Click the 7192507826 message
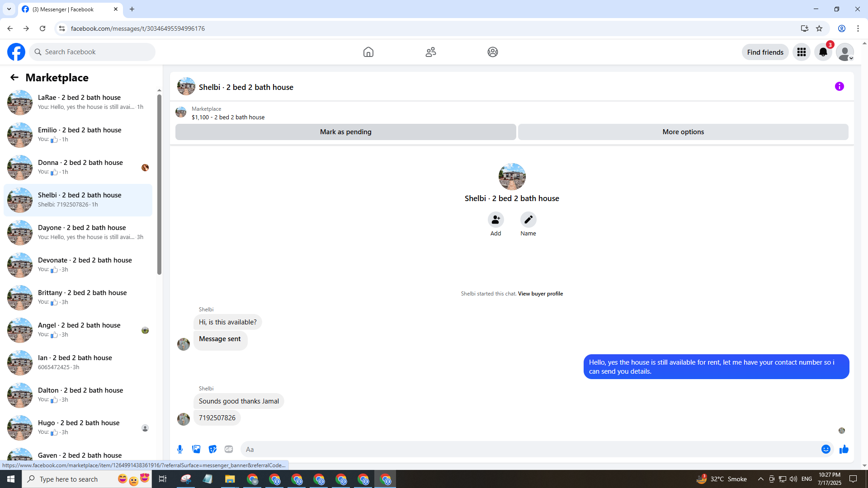 [x=217, y=418]
